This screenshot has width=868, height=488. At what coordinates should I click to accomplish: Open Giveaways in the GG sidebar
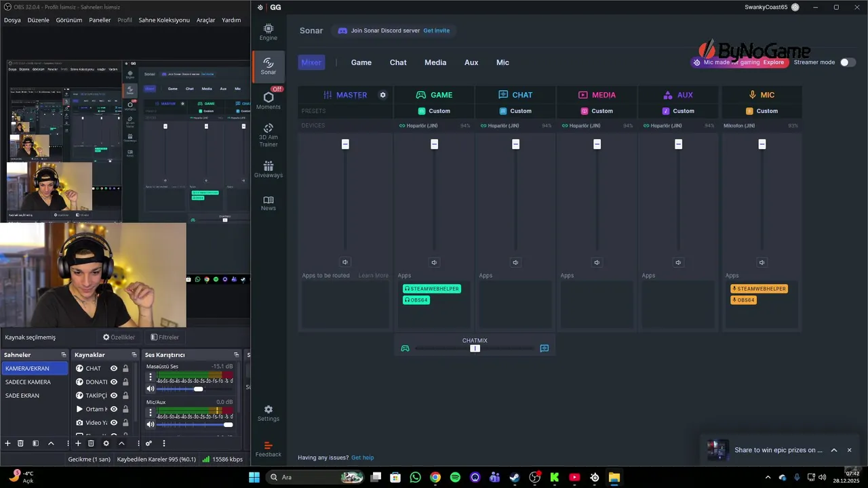pos(269,169)
